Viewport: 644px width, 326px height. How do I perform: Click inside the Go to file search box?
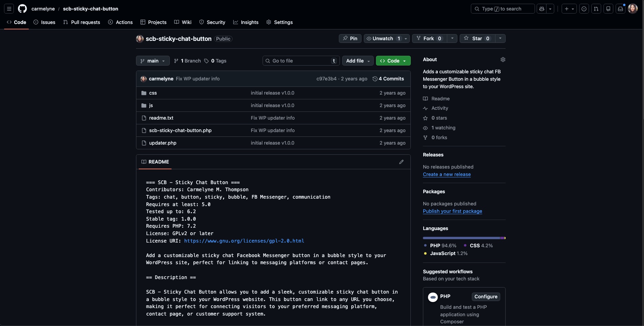[297, 61]
